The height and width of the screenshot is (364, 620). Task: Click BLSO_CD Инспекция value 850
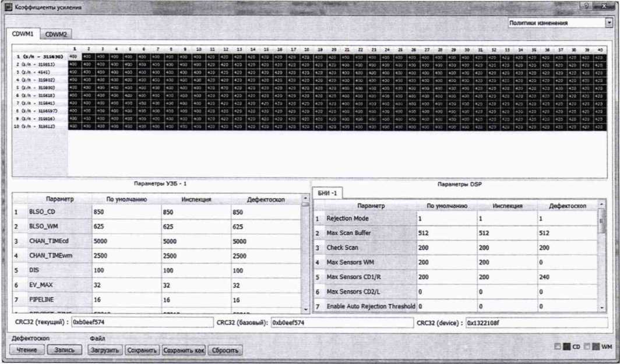196,212
